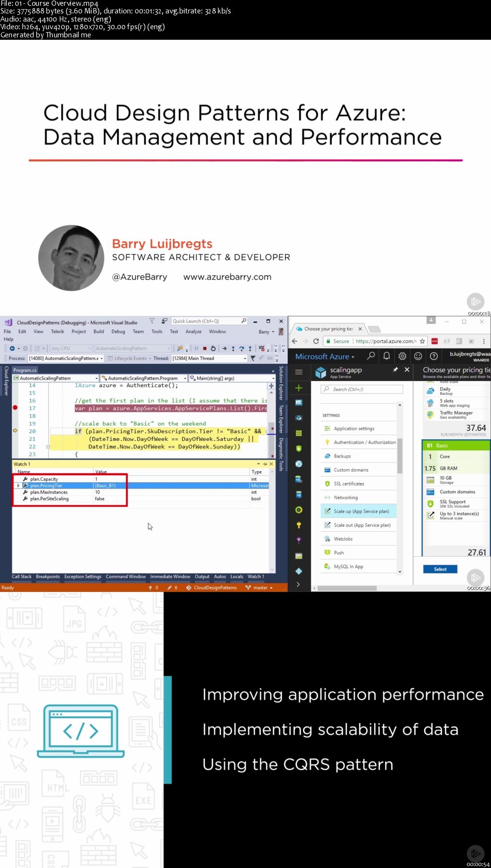This screenshot has width=491, height=868.
Task: Switch to the Immediate Window tab
Action: [x=170, y=577]
